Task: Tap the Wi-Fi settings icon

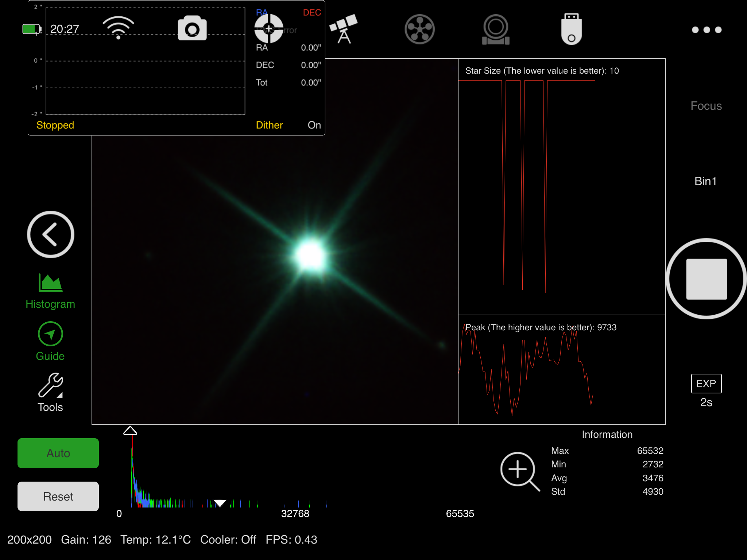Action: coord(118,27)
